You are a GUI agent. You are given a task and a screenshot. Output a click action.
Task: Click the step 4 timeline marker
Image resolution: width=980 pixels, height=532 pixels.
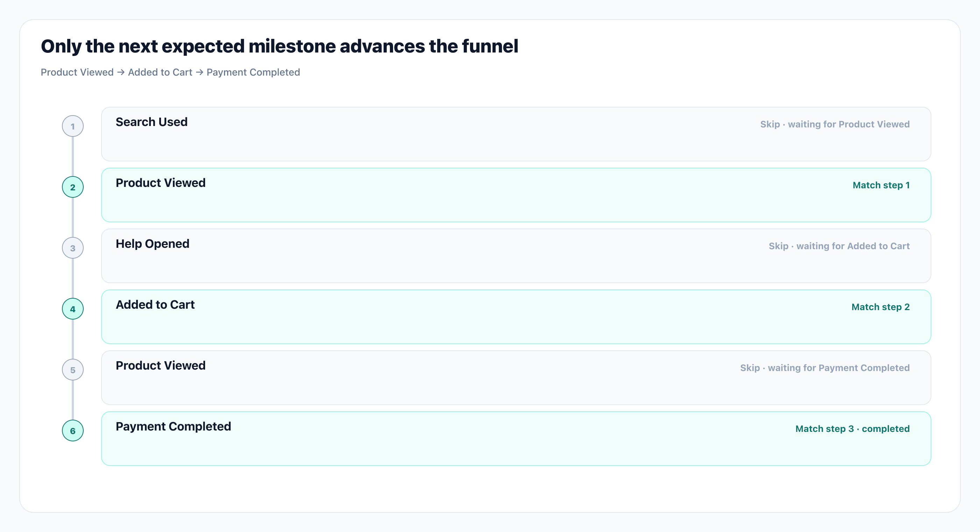coord(73,309)
